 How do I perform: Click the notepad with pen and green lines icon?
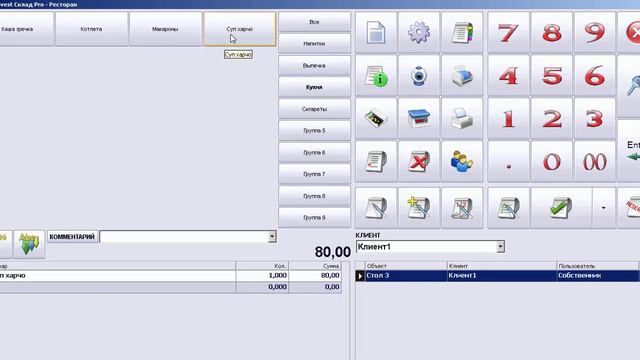click(509, 208)
